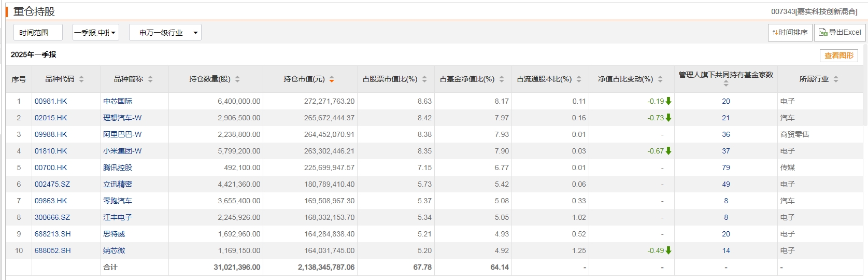Open stock code 00981.HK link
This screenshot has width=868, height=280.
pyautogui.click(x=51, y=101)
